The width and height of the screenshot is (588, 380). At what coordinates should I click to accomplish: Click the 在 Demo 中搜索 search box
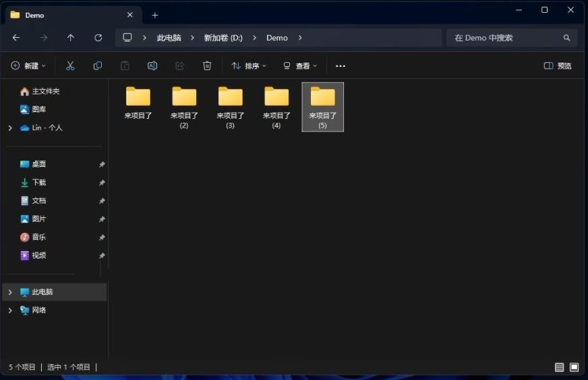[506, 38]
